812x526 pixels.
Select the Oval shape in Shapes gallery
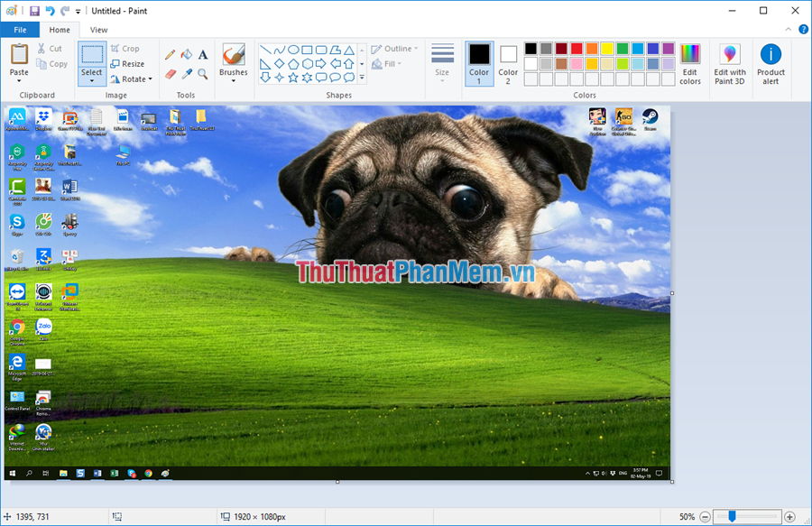(293, 51)
